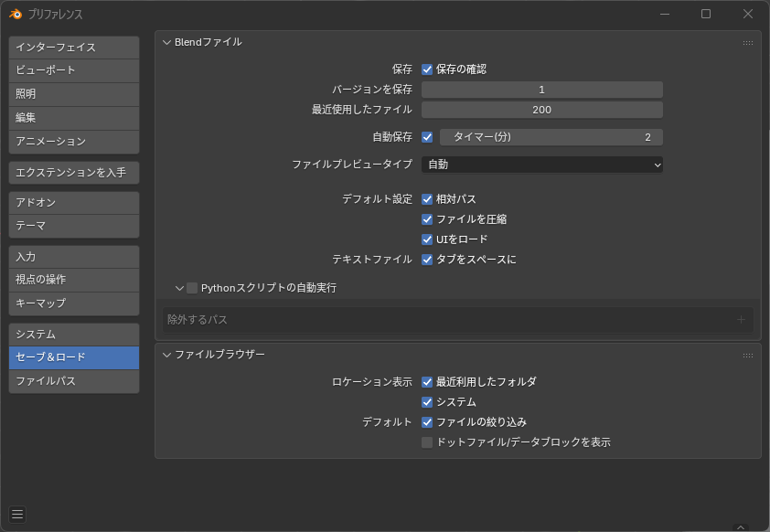Viewport: 770px width, 532px height.
Task: Click the エクステンションを入手 button
Action: [74, 173]
